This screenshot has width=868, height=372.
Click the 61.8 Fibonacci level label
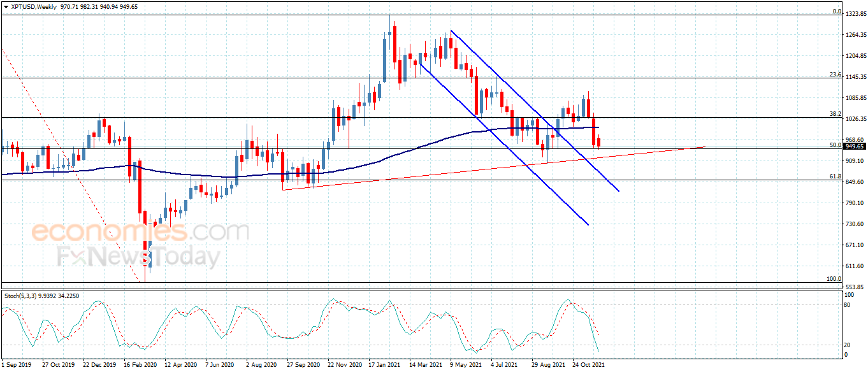(835, 176)
